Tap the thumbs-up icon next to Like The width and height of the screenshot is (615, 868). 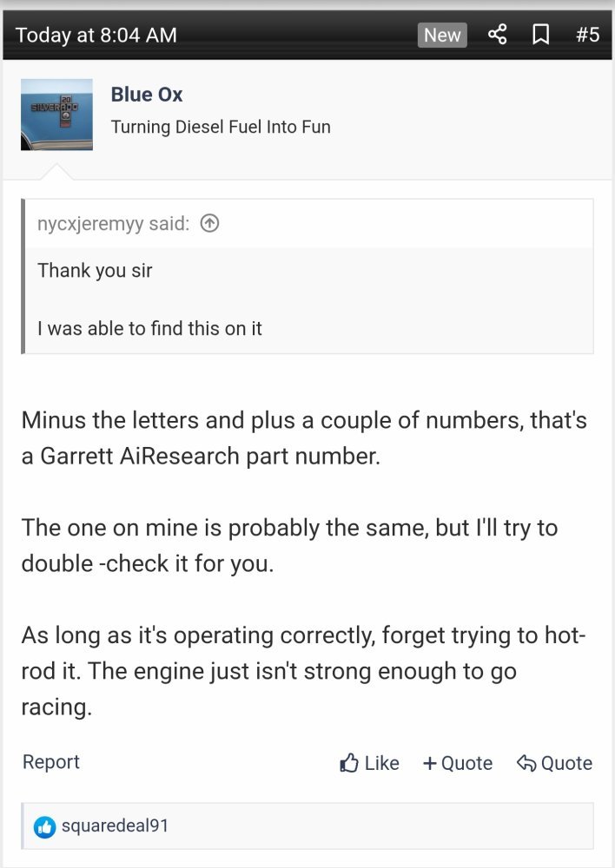tap(349, 762)
